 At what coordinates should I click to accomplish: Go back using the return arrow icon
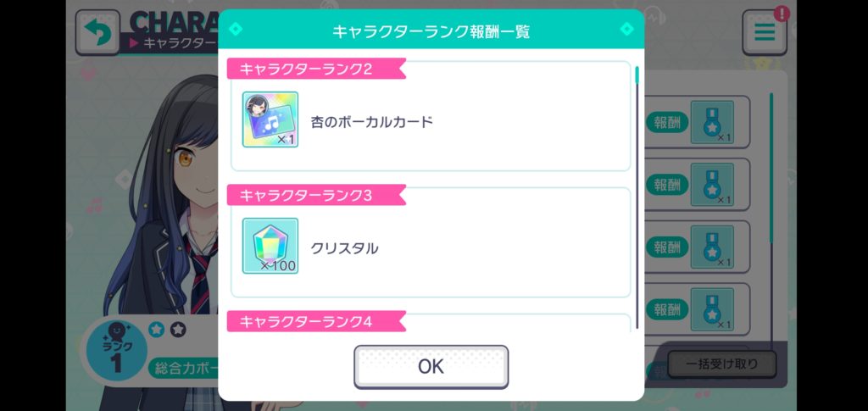coord(97,32)
